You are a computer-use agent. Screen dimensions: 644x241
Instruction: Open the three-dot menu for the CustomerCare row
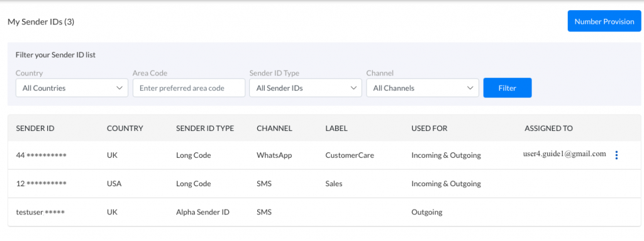pos(616,155)
